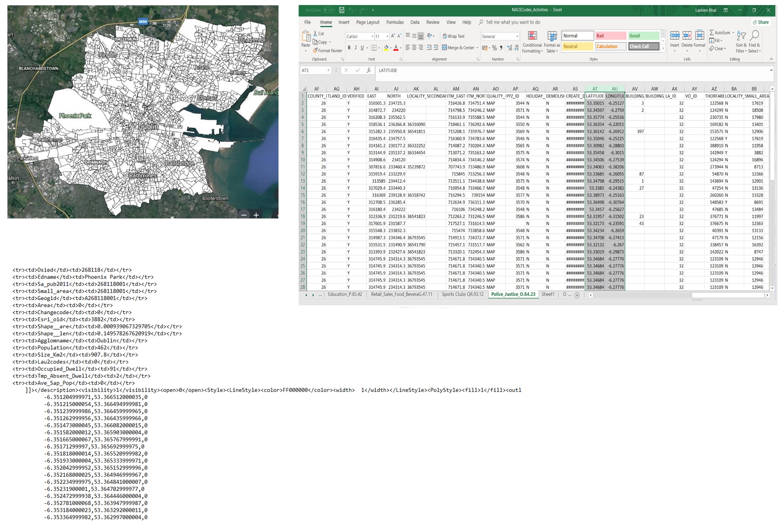The image size is (782, 532).
Task: Expand the cell Styles gallery
Action: (663, 48)
